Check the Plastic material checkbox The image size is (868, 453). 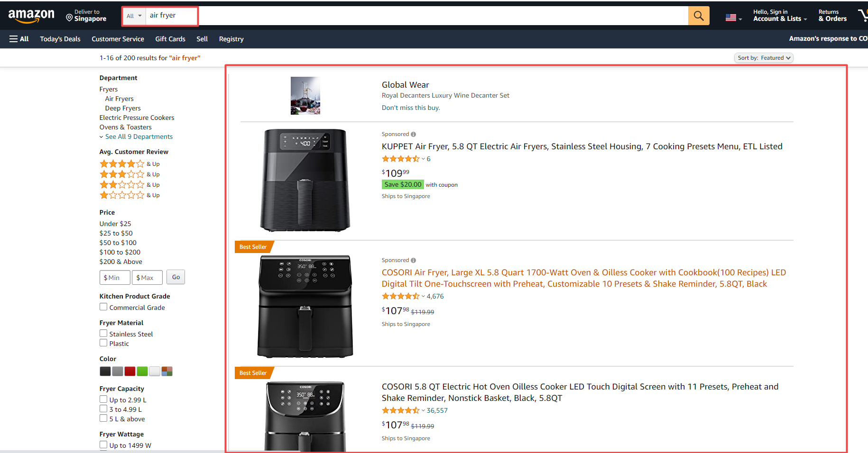(x=103, y=343)
